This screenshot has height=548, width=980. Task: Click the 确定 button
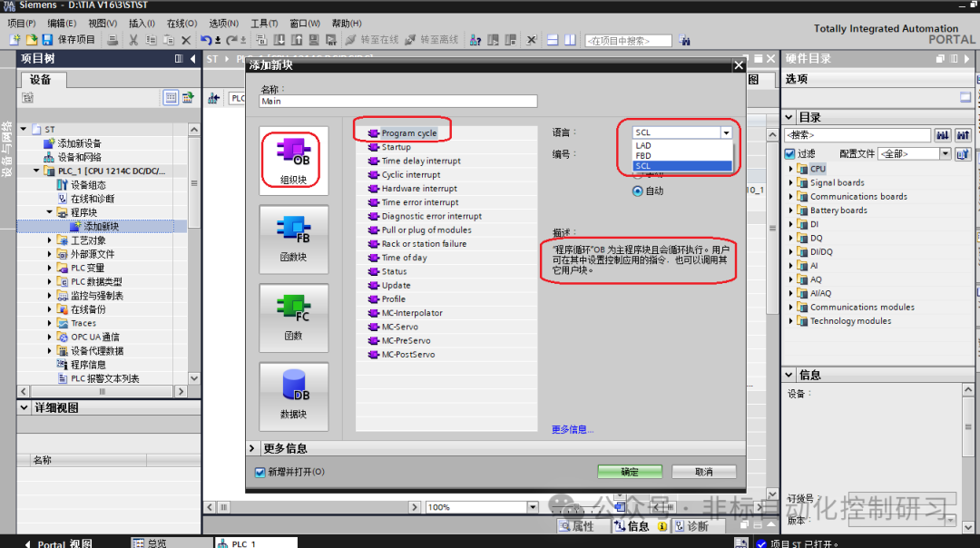point(629,471)
